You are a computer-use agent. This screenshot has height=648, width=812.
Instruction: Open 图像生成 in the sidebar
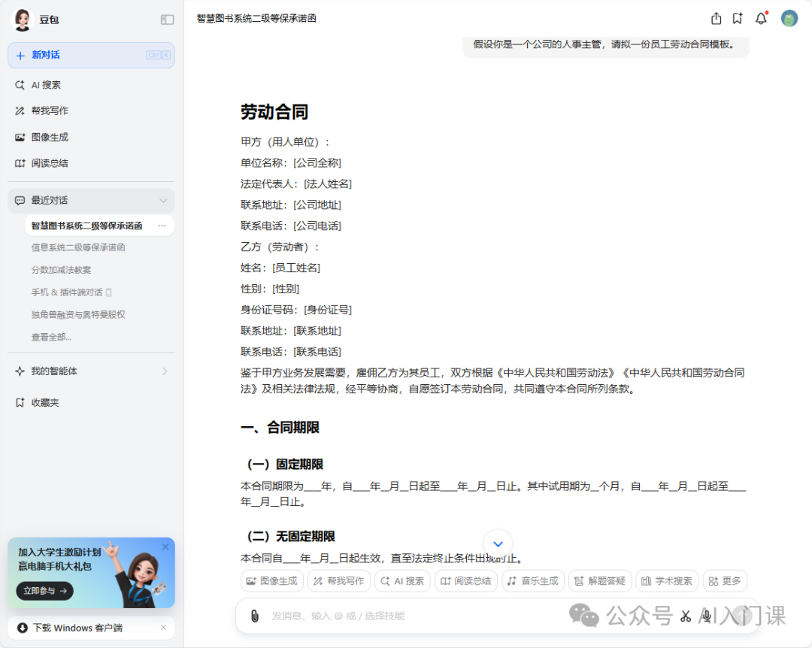[x=91, y=138]
